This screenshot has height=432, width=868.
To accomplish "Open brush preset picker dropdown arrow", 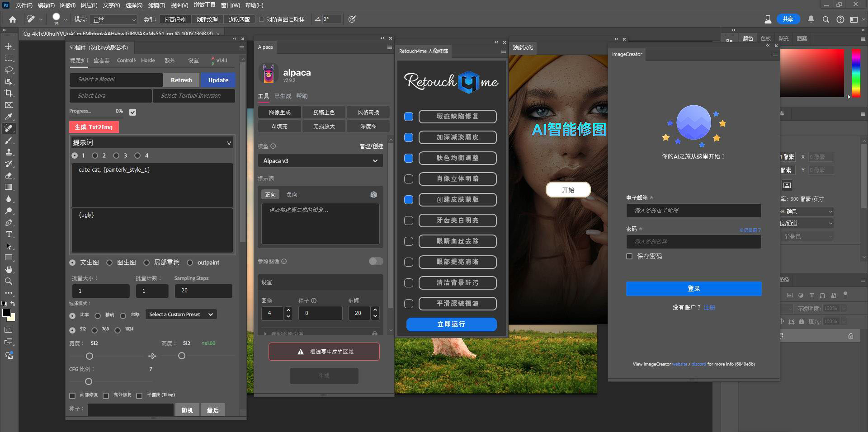I will pos(66,19).
